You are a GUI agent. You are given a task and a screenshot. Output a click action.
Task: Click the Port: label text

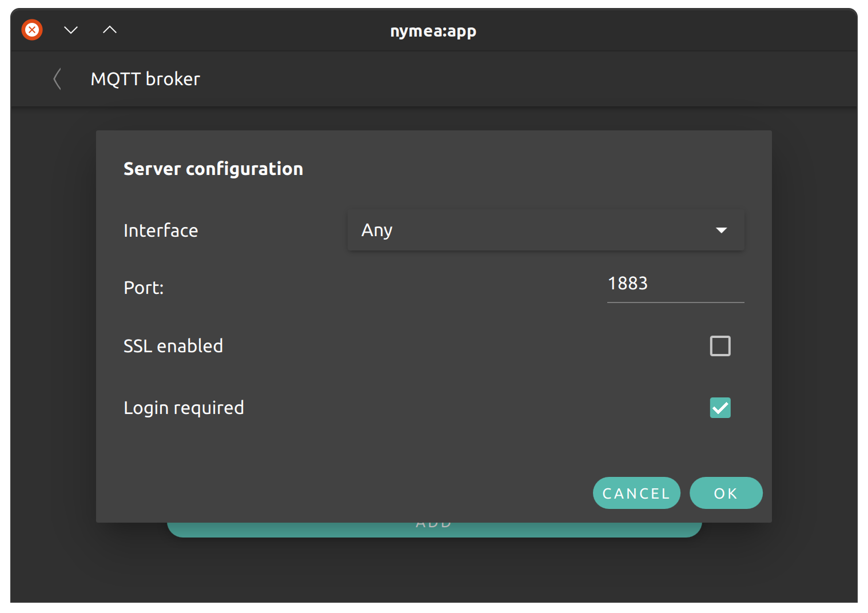point(144,288)
